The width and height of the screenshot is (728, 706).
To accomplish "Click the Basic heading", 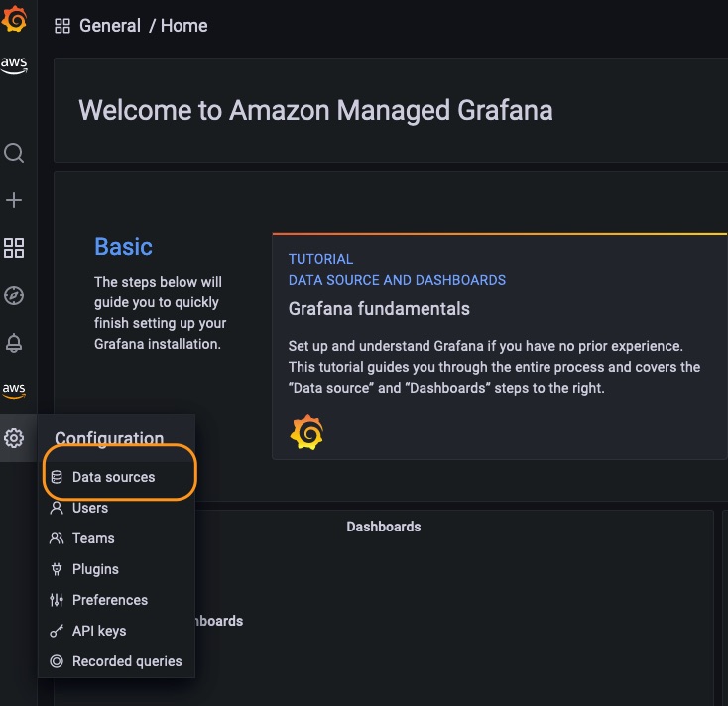I will [124, 247].
